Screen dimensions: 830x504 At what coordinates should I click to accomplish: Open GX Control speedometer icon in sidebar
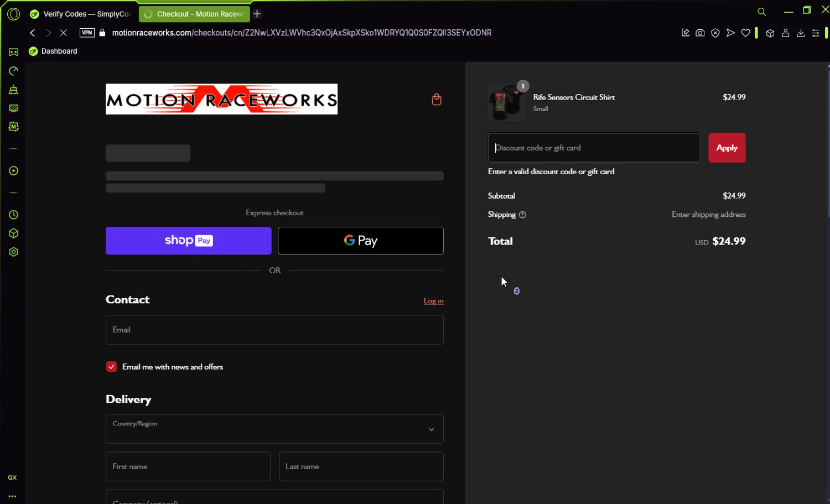(x=14, y=71)
